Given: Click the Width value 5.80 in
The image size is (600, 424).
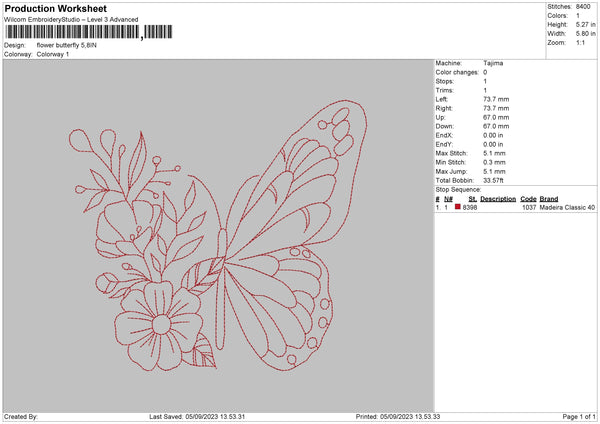Looking at the screenshot, I should point(585,34).
